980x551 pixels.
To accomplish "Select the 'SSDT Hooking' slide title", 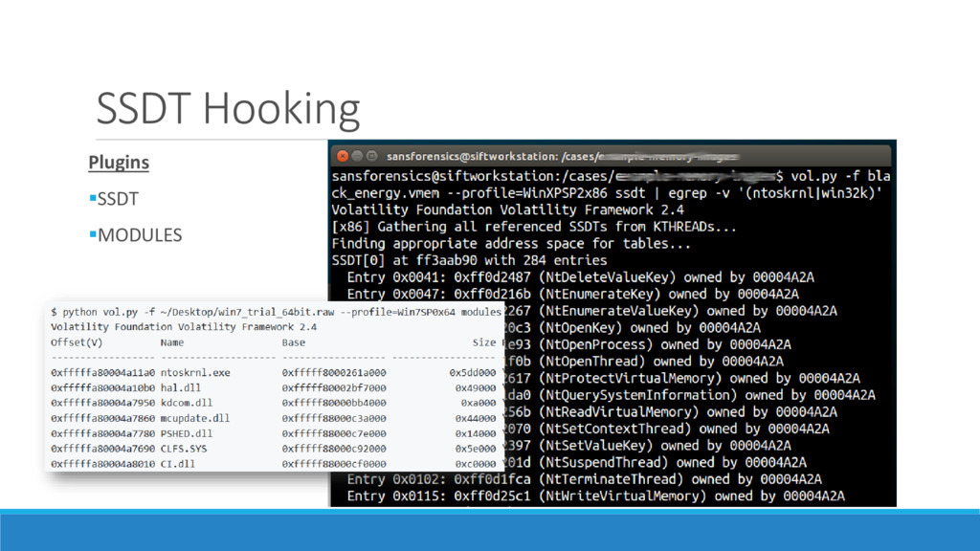I will point(228,109).
